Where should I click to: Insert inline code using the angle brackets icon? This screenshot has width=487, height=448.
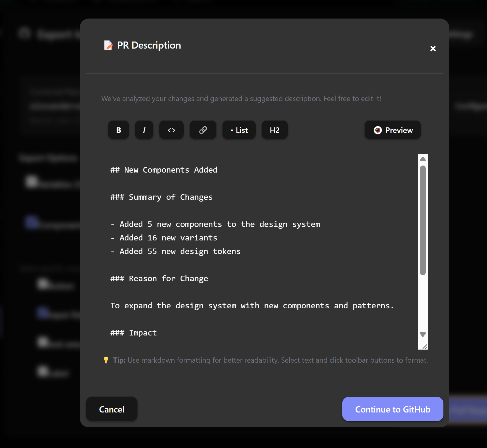(171, 130)
